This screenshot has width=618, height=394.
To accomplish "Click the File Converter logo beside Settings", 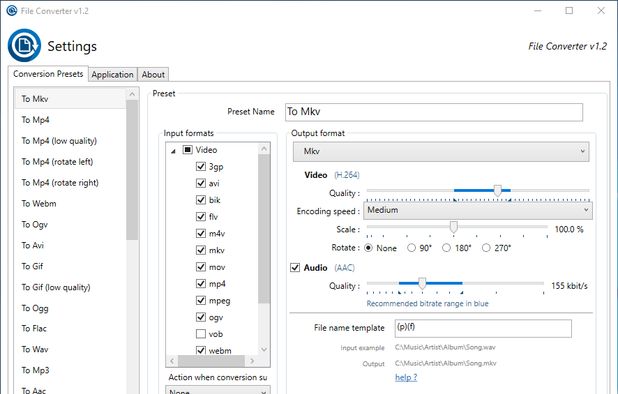I will click(24, 45).
